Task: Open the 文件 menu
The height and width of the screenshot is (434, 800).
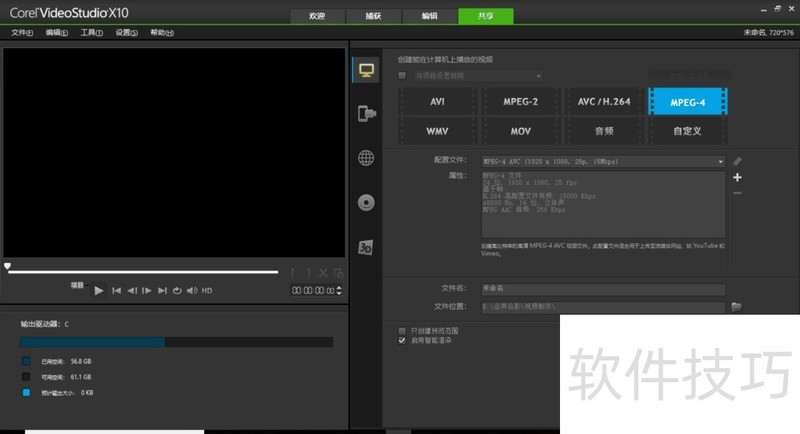Action: click(22, 33)
